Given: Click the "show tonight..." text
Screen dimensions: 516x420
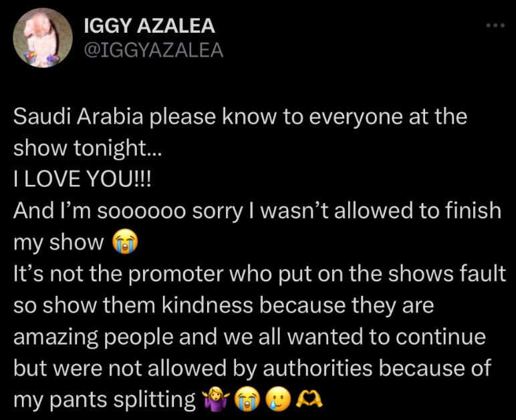Looking at the screenshot, I should [x=88, y=148].
